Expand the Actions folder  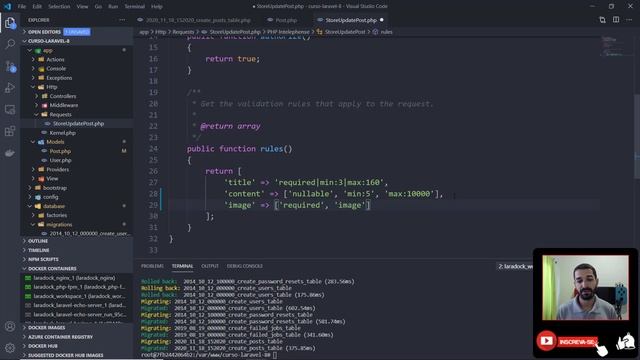[77, 60]
